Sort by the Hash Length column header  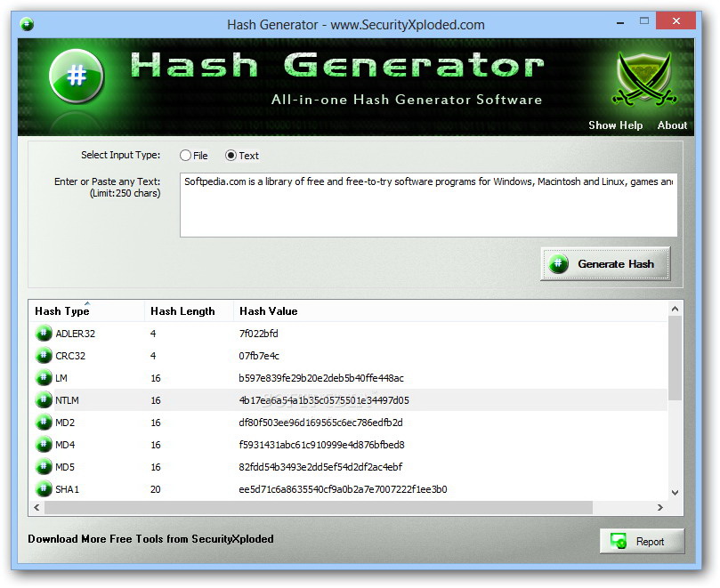click(190, 311)
